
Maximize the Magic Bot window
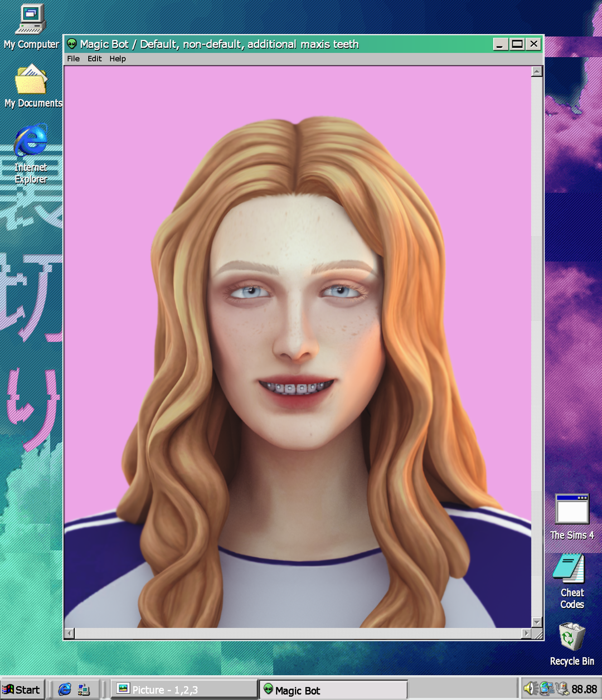coord(517,44)
